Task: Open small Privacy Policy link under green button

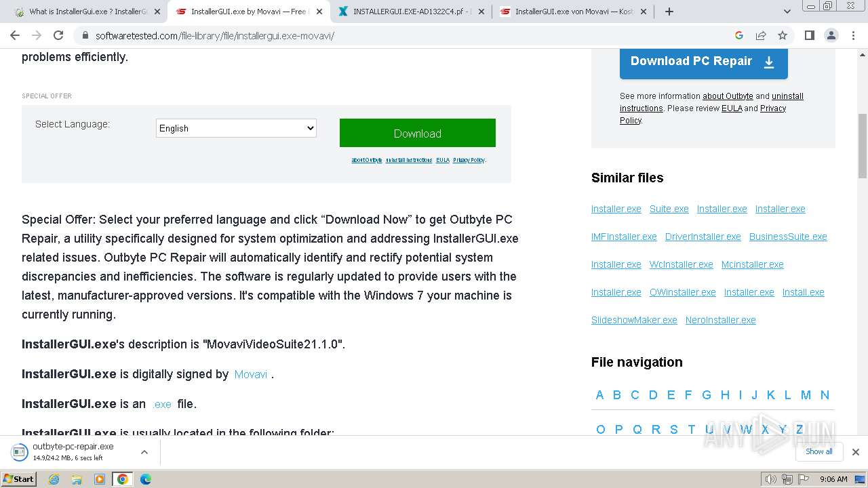Action: [469, 160]
